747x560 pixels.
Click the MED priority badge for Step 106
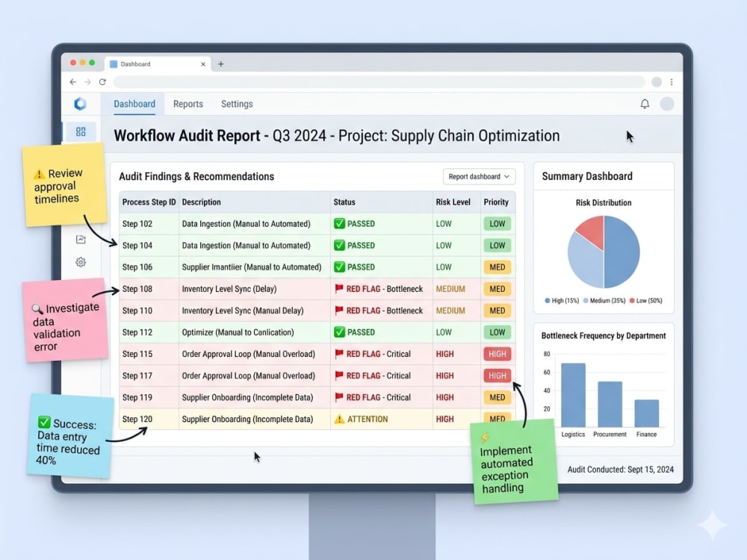[x=498, y=267]
